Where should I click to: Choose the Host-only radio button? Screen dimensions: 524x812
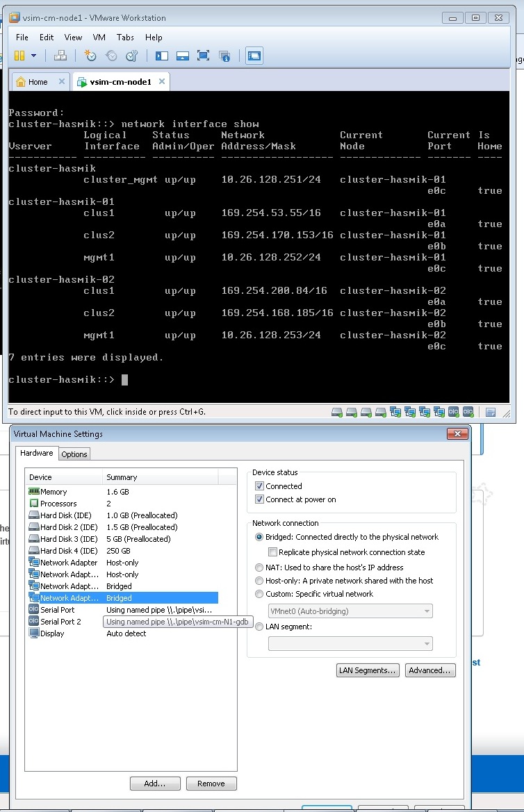coord(259,581)
